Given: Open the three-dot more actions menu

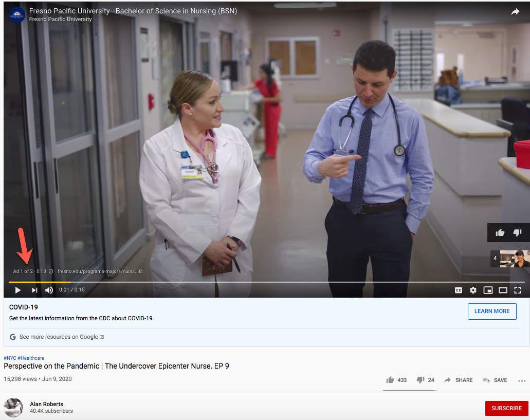Looking at the screenshot, I should (522, 380).
